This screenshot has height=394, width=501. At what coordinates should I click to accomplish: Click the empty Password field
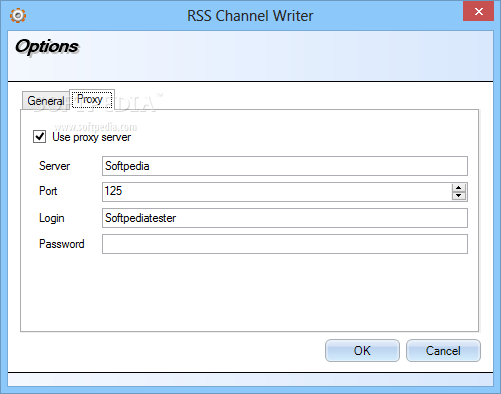285,244
